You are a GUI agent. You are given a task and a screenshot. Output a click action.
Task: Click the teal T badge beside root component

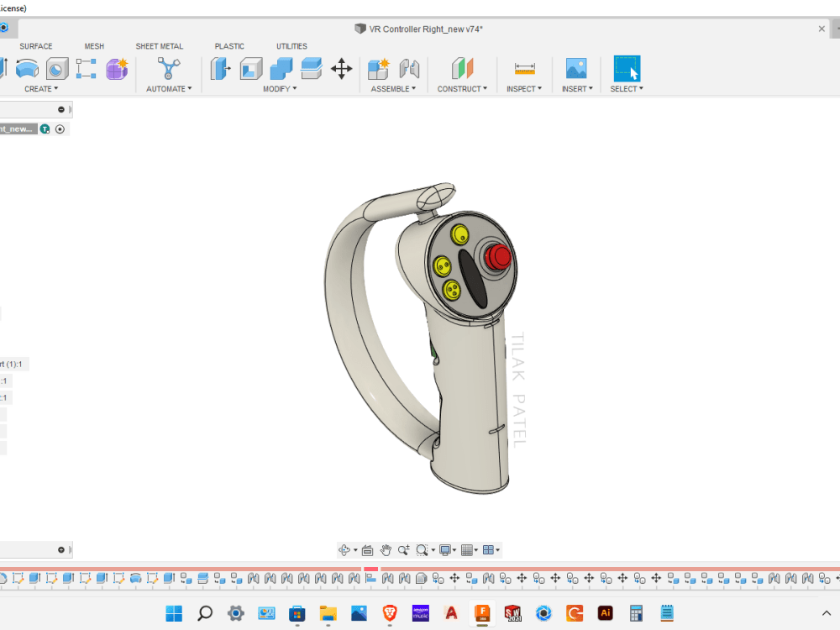click(45, 129)
